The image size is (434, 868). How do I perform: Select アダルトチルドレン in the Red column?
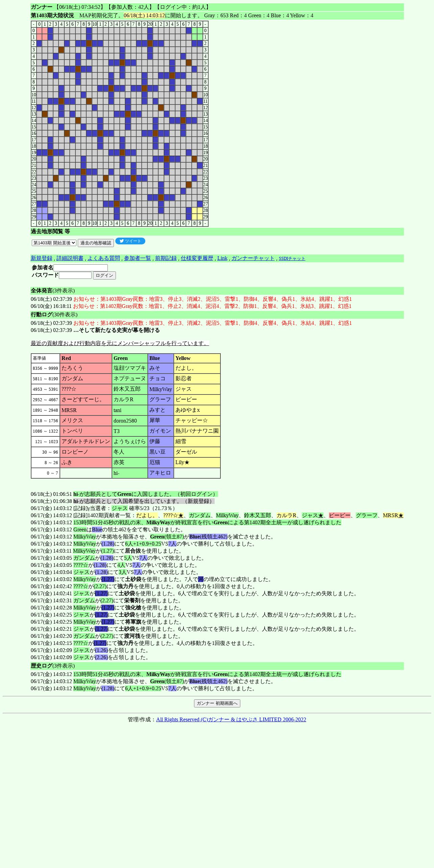(86, 442)
